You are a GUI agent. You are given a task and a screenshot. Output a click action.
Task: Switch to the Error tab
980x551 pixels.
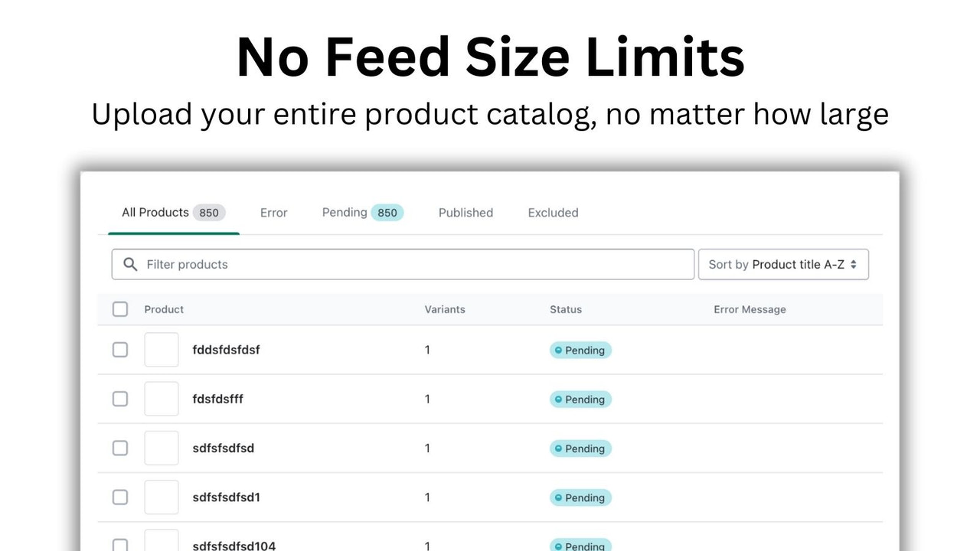click(x=273, y=212)
